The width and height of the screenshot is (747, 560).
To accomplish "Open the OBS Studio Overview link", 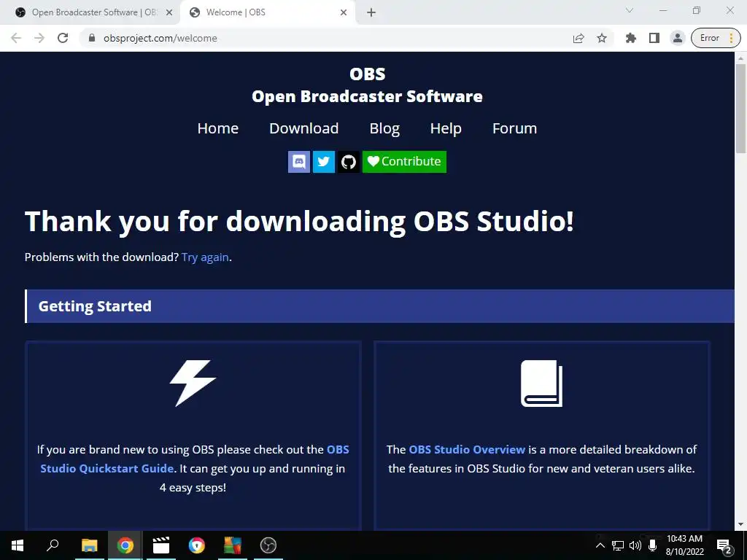I will 467,449.
